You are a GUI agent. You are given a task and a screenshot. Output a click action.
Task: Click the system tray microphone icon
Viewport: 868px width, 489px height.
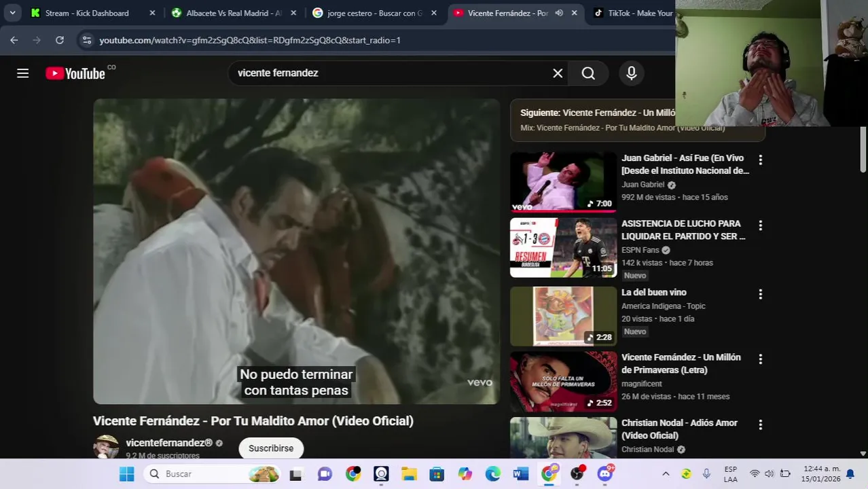point(706,474)
